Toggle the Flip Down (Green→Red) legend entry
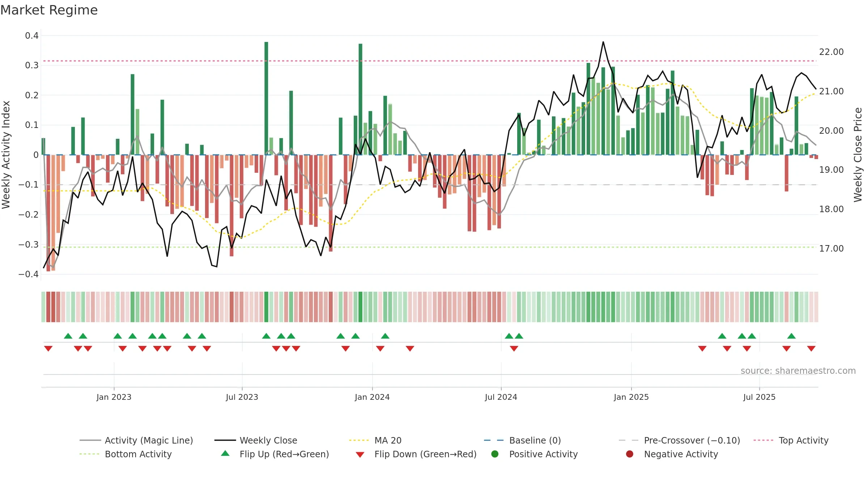Viewport: 868px width, 488px height. click(416, 454)
